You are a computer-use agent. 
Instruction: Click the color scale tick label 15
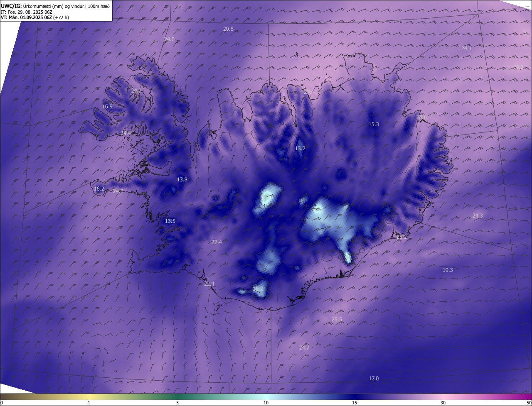(355, 403)
